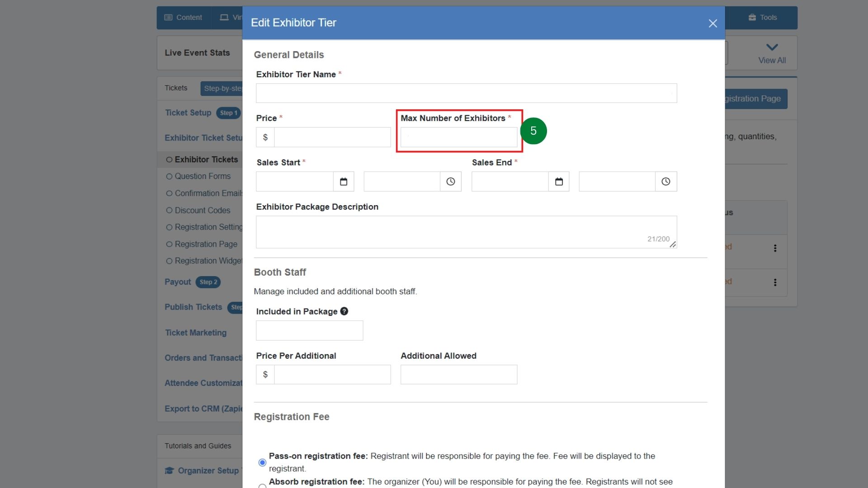Select Pass-on registration fee radio option
Image resolution: width=868 pixels, height=488 pixels.
click(x=262, y=462)
